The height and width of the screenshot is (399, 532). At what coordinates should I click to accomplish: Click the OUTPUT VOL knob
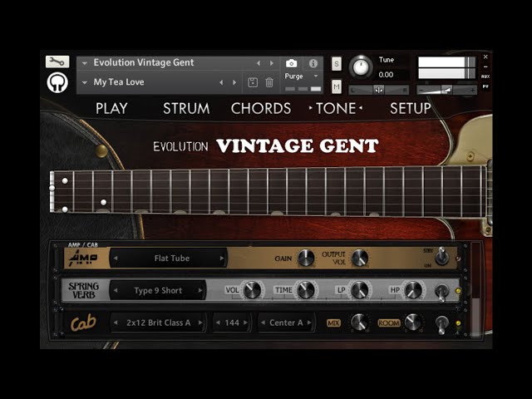click(360, 258)
